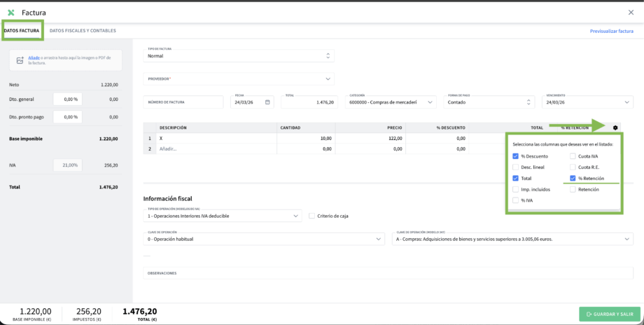This screenshot has width=644, height=325.
Task: Enable the Cuota IVA column checkbox
Action: [573, 156]
